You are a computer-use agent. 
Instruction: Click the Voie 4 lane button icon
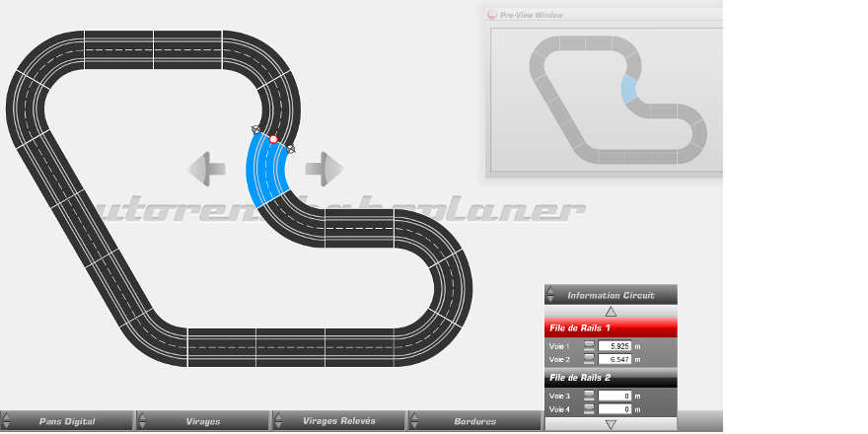(x=589, y=408)
